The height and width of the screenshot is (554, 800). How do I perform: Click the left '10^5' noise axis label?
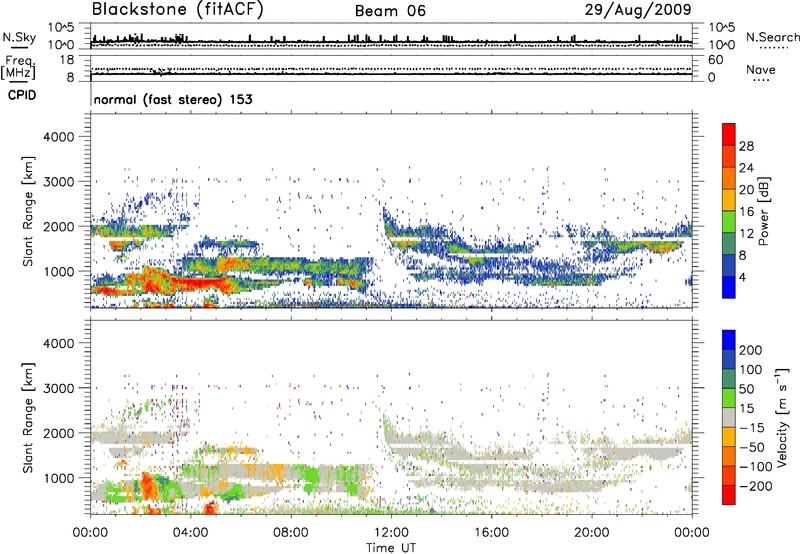(61, 27)
